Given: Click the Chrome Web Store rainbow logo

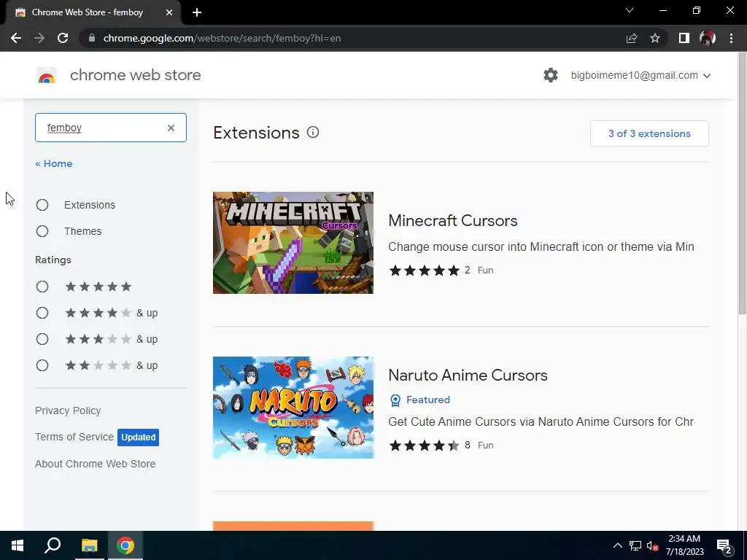Looking at the screenshot, I should [x=47, y=75].
